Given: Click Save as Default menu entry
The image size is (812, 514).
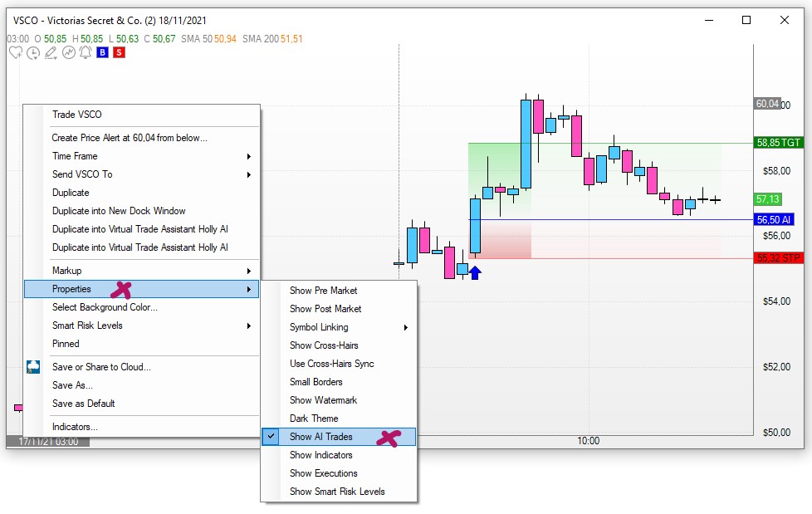Looking at the screenshot, I should [83, 404].
